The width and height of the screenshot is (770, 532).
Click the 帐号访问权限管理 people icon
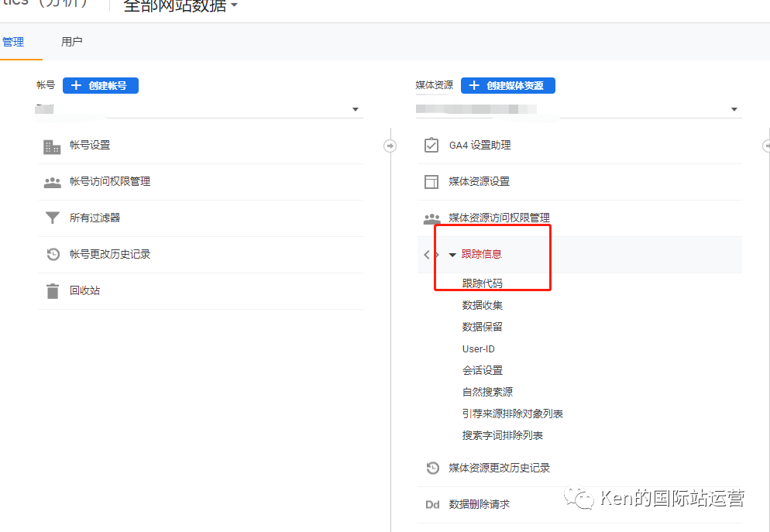pos(52,182)
